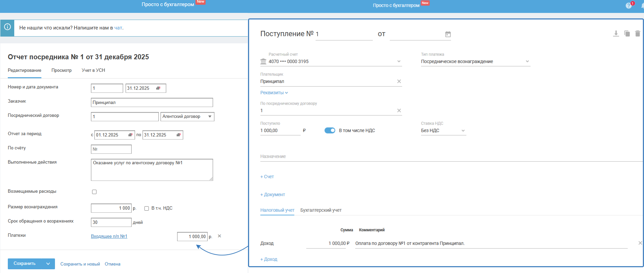The width and height of the screenshot is (644, 273).
Task: Add an income row with + Доход
Action: click(x=269, y=259)
